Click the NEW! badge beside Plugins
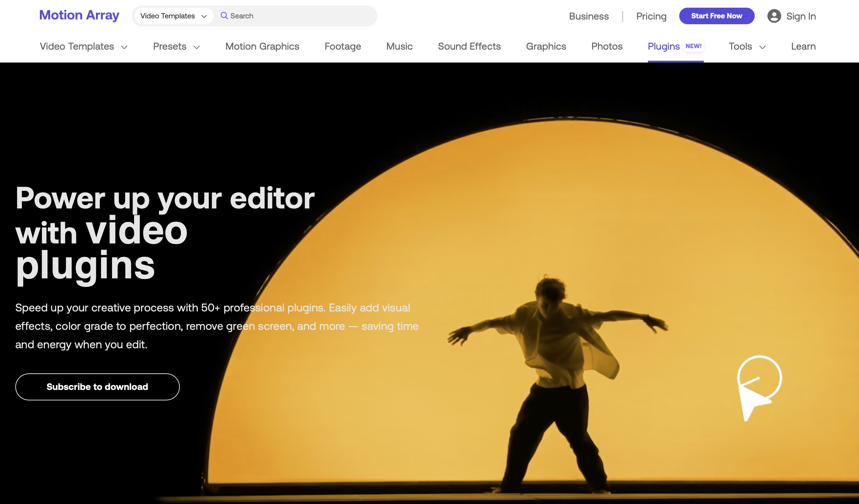The height and width of the screenshot is (504, 859). tap(693, 46)
